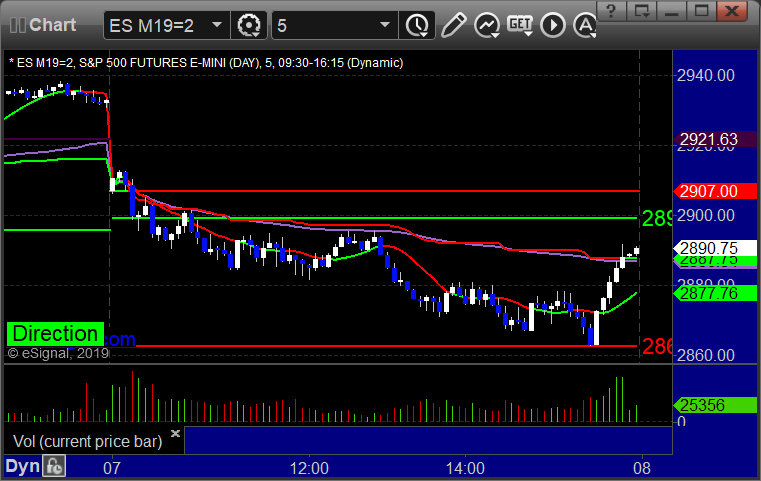Minimize the chart window
The height and width of the screenshot is (481, 761).
[x=671, y=11]
